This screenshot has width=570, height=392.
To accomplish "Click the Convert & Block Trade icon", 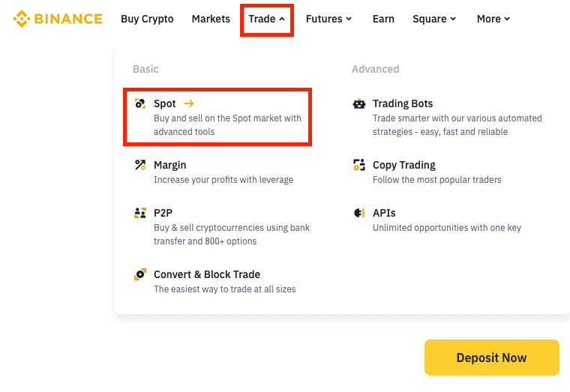I will [140, 274].
